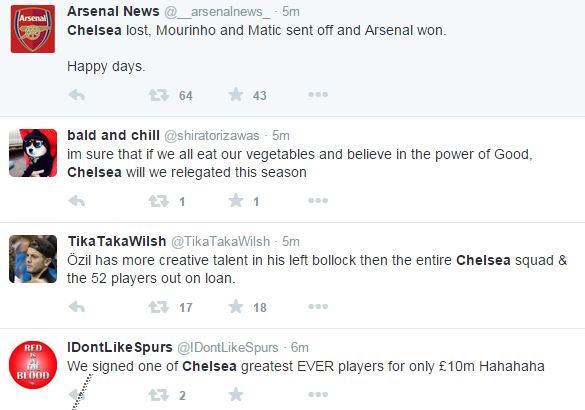Open more options on IDontLikeSpurs tweet

click(318, 394)
